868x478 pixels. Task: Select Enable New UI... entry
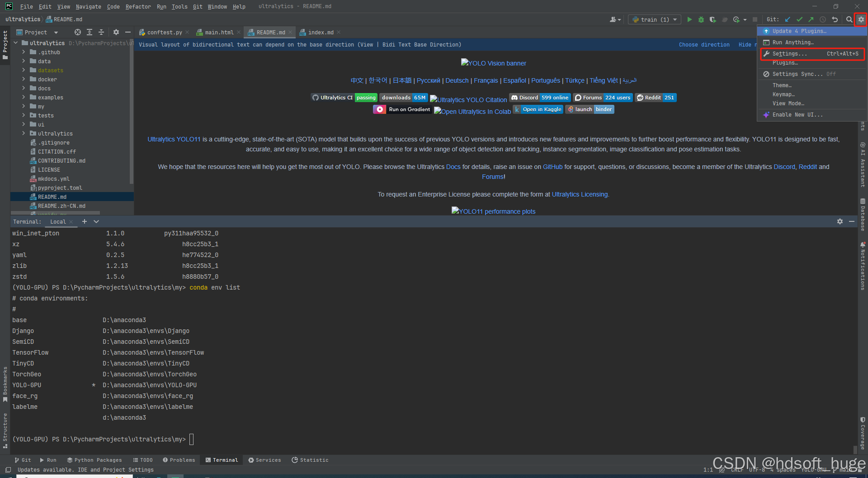point(812,115)
